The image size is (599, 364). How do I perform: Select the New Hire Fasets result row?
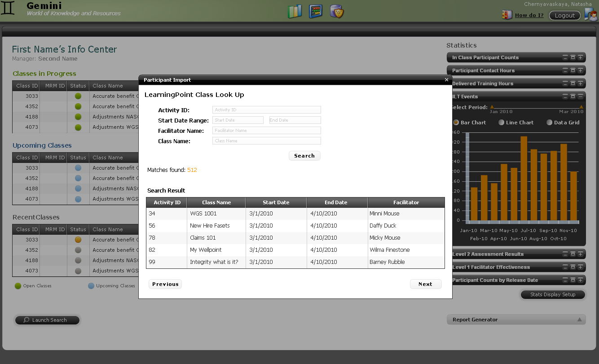295,226
